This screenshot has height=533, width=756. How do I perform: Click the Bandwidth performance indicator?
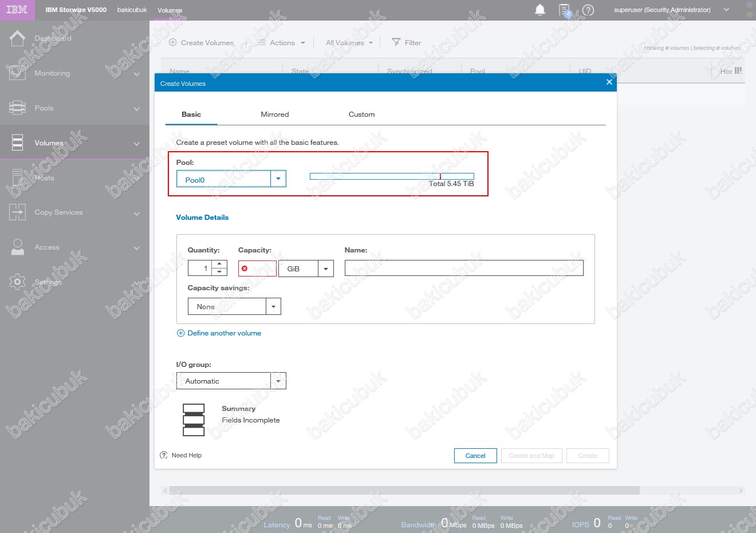tap(462, 523)
